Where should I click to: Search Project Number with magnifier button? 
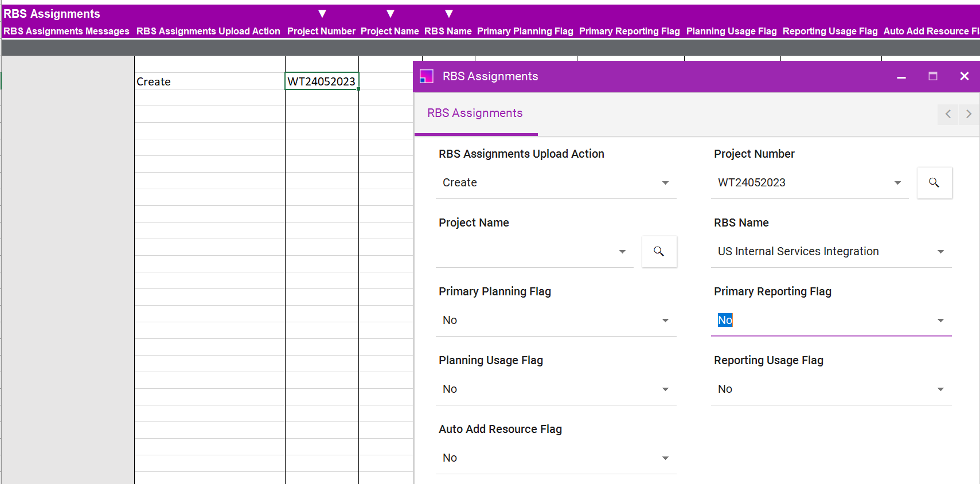[934, 183]
